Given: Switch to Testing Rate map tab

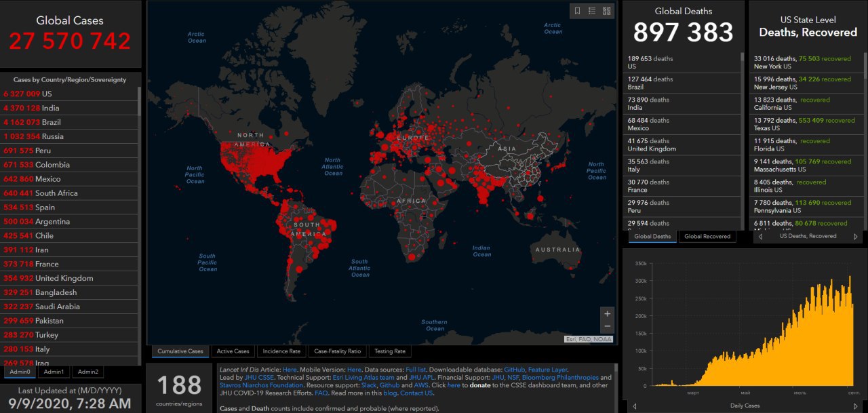Looking at the screenshot, I should pos(390,351).
